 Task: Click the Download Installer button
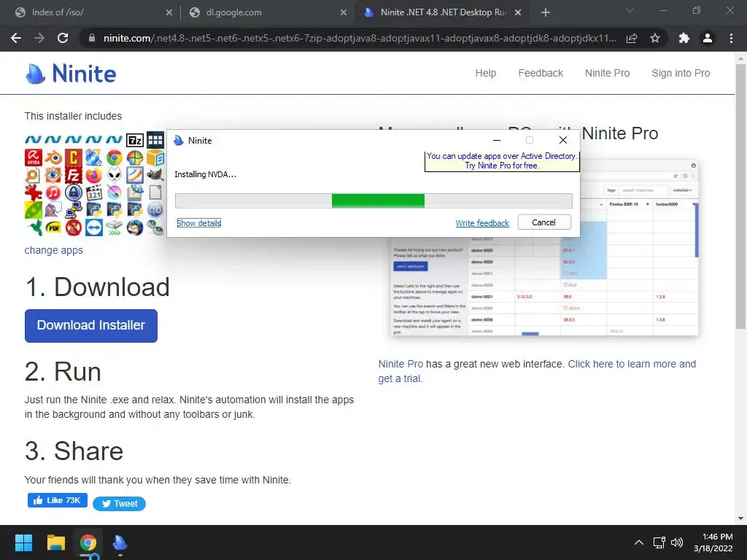tap(91, 326)
